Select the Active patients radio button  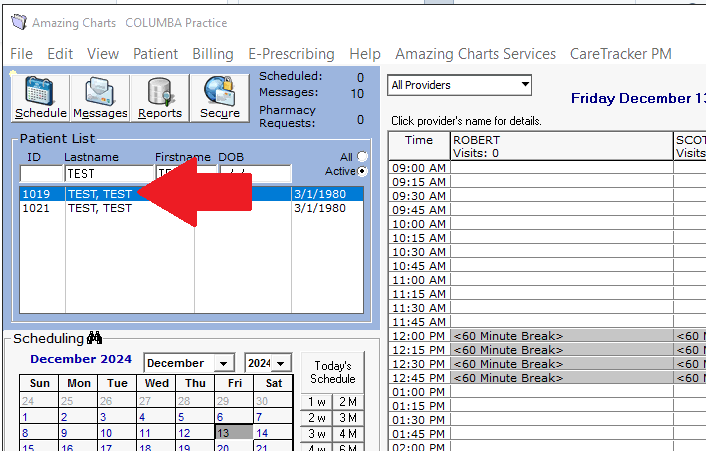362,172
